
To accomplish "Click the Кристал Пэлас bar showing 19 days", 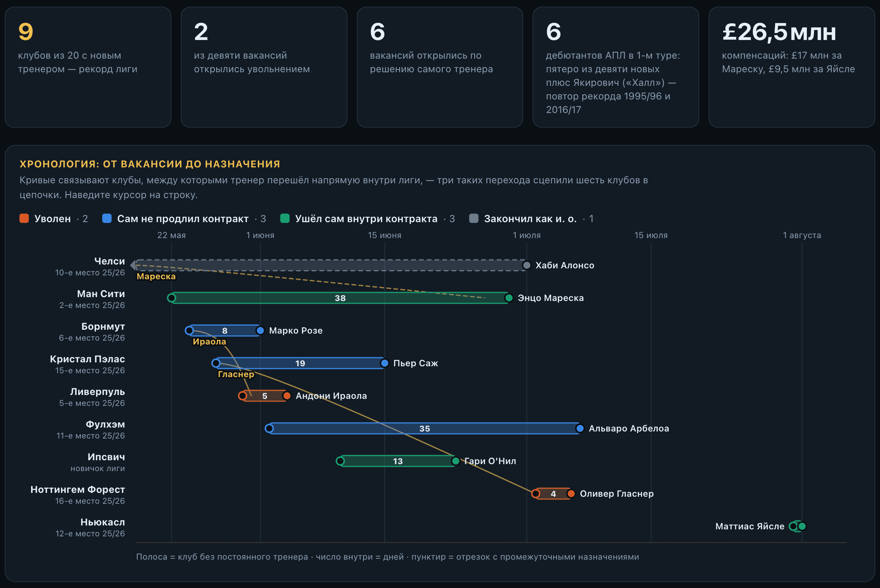I will coord(300,363).
